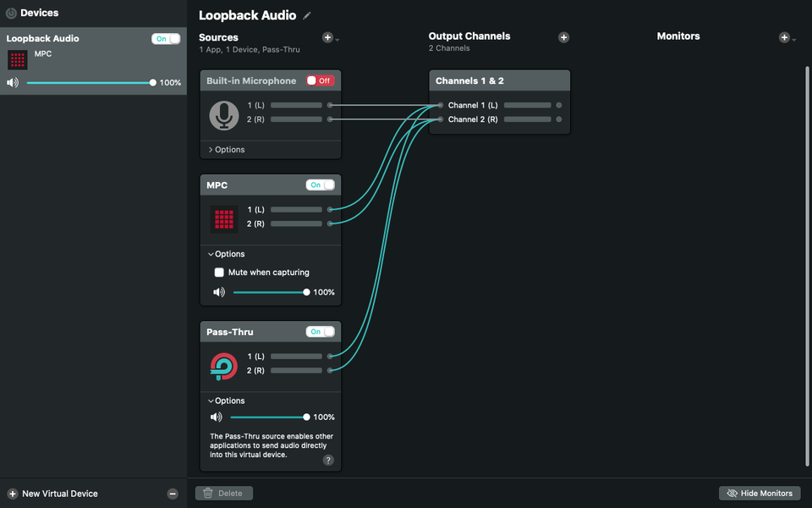Click the red MPC grid icon
The height and width of the screenshot is (508, 812).
point(222,218)
